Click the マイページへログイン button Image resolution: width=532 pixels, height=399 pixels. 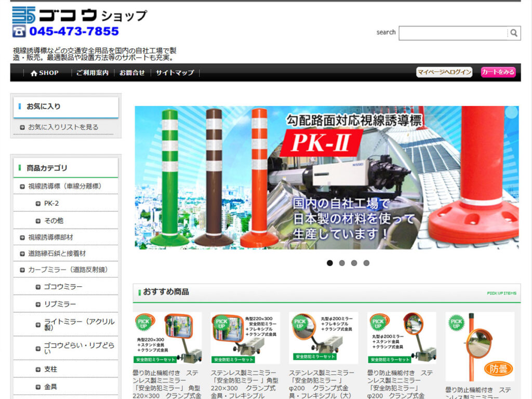point(444,72)
